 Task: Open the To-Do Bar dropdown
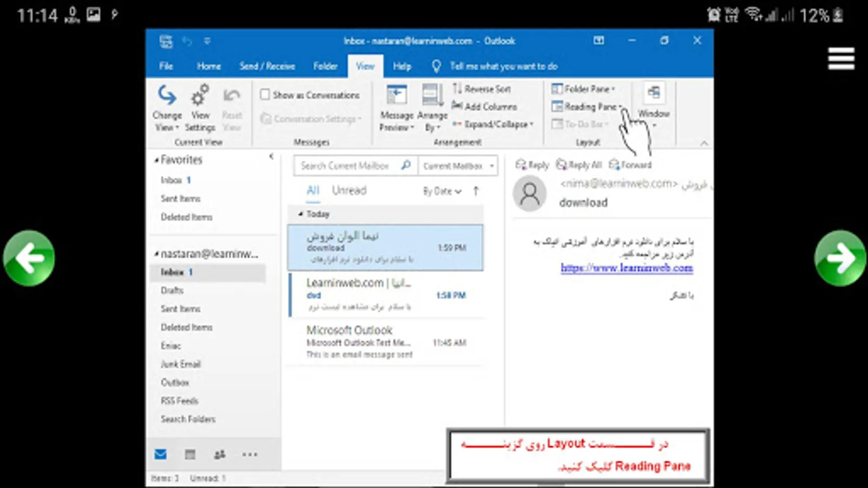[x=579, y=124]
